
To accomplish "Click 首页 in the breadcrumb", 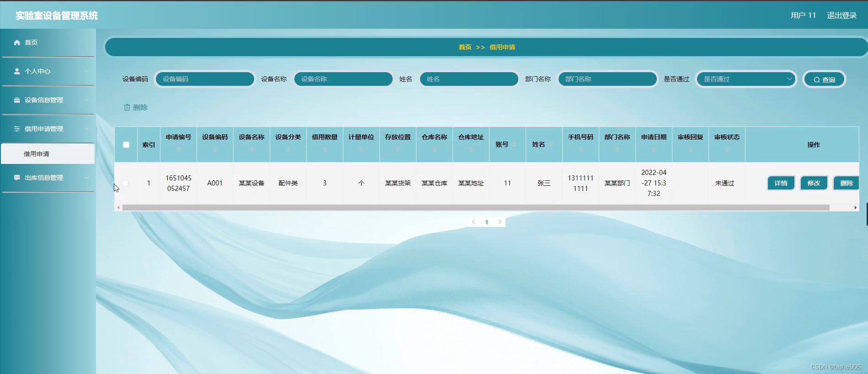I will (465, 47).
